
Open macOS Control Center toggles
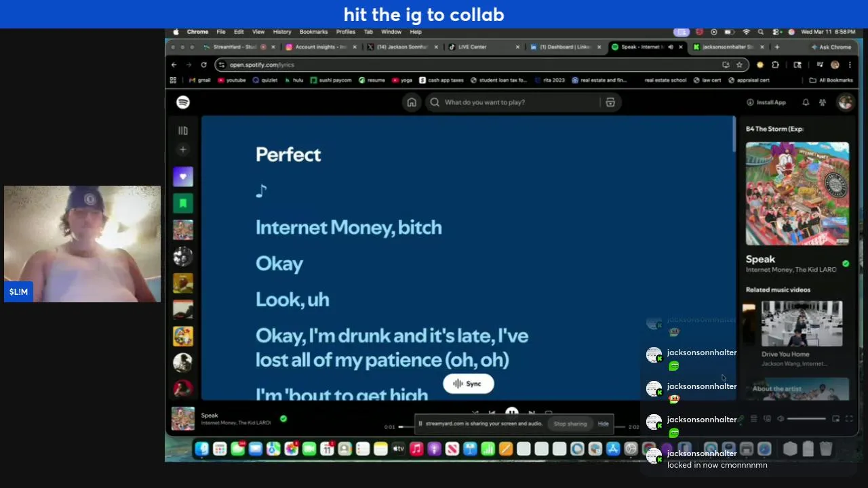(775, 32)
